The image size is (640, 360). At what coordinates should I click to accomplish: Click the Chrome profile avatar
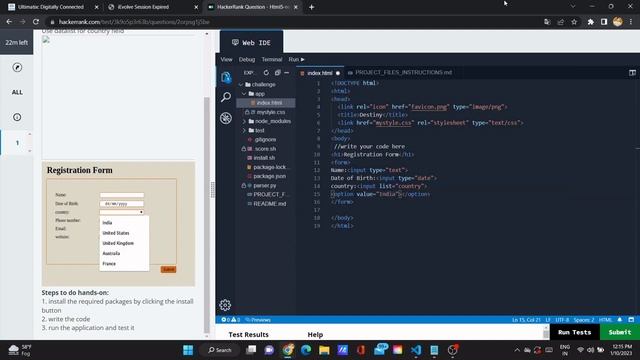click(618, 22)
